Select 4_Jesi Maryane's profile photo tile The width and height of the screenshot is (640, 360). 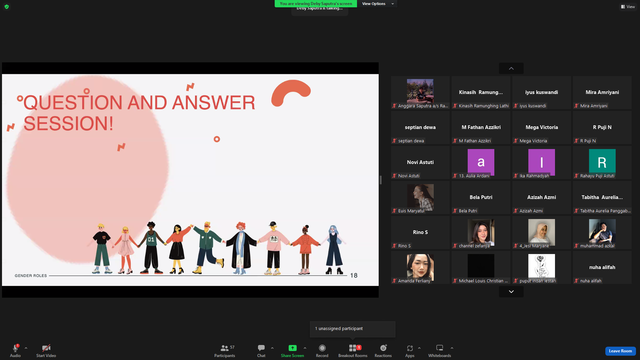pos(541,233)
